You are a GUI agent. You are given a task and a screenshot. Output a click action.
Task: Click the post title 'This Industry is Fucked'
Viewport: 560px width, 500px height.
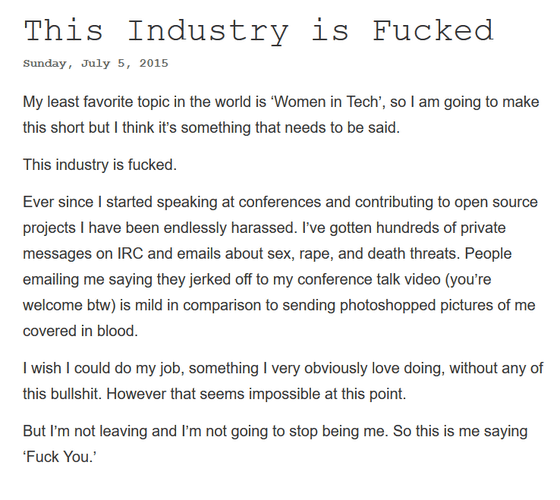pos(259,31)
